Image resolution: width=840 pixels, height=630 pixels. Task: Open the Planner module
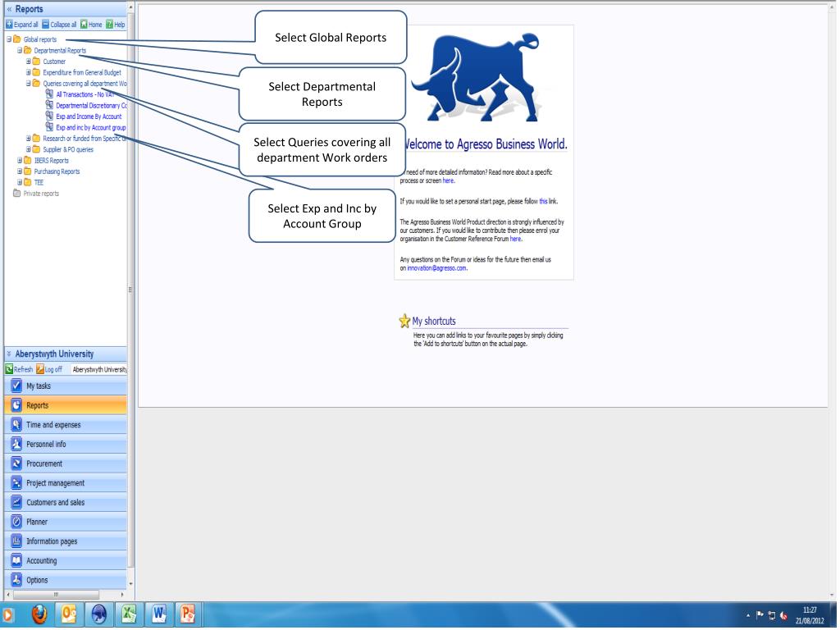66,522
